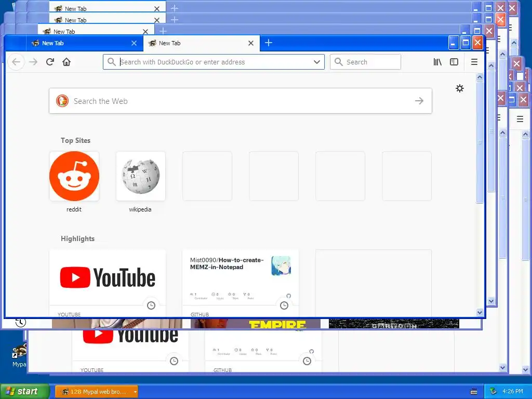
Task: Click the wikipedia label under its tile
Action: [x=140, y=209]
